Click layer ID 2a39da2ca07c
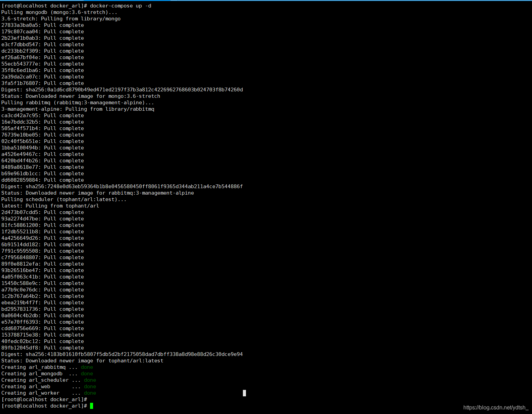This screenshot has height=414, width=532. coord(20,77)
